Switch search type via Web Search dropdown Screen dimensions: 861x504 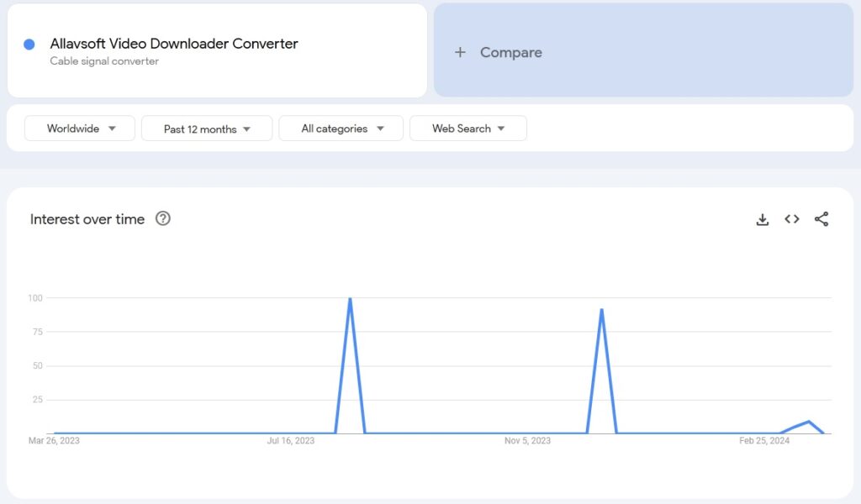point(467,129)
